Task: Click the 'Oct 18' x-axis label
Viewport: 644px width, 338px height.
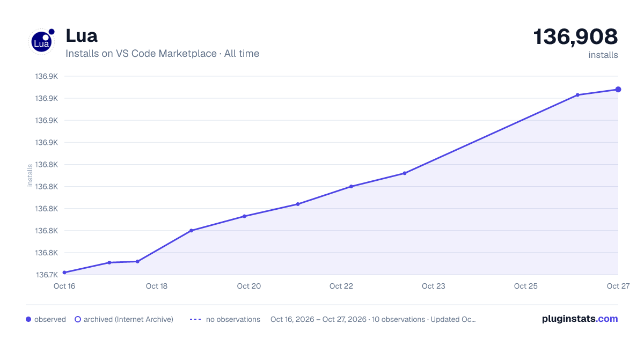Action: 157,286
